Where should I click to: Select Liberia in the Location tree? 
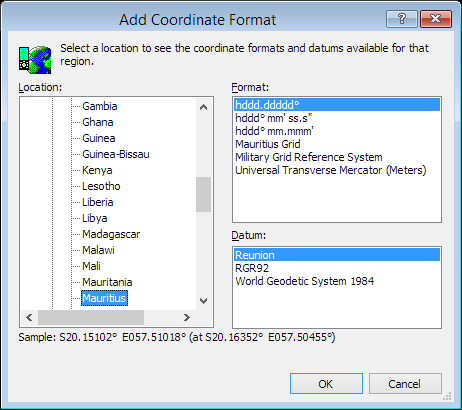(98, 202)
